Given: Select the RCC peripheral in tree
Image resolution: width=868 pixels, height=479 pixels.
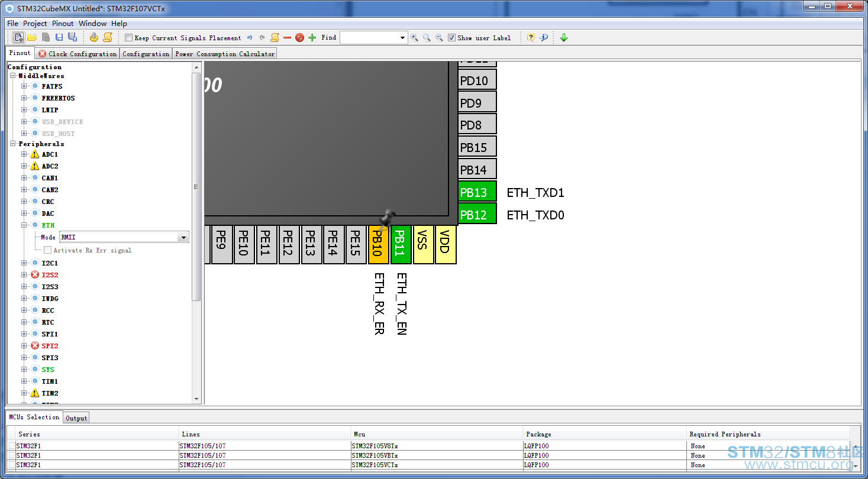Looking at the screenshot, I should (x=48, y=310).
